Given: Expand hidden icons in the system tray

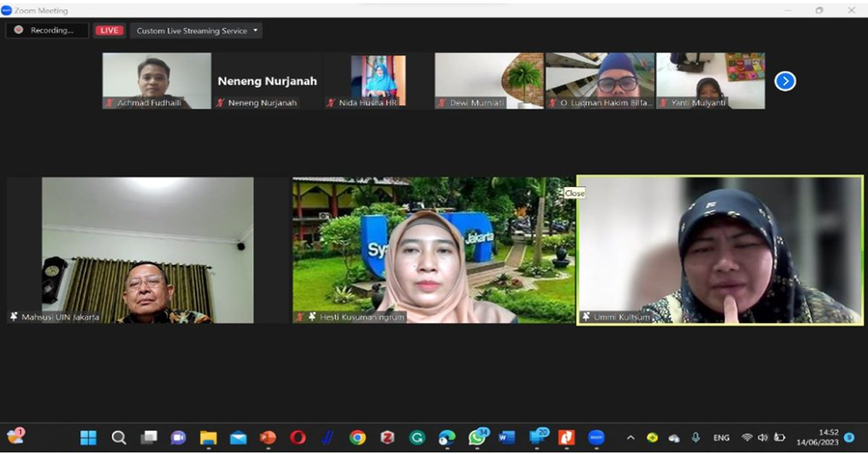Looking at the screenshot, I should click(x=629, y=437).
